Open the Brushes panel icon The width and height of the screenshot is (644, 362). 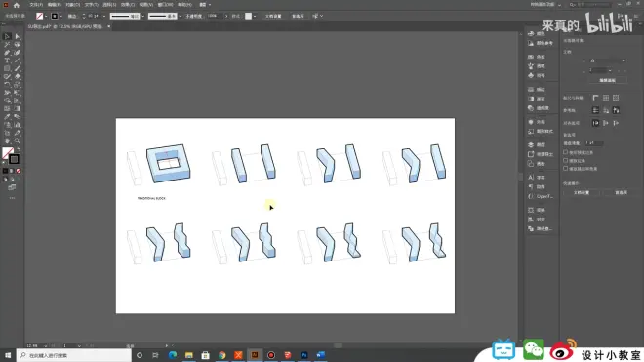click(x=531, y=66)
